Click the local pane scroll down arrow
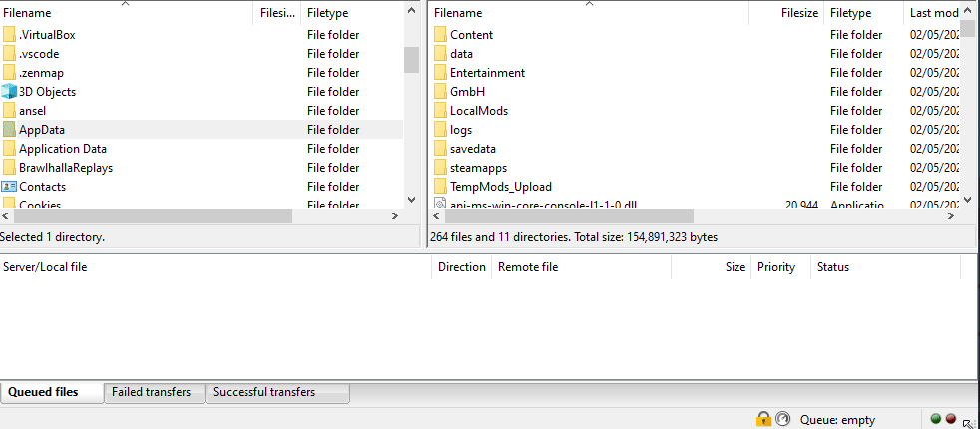The height and width of the screenshot is (429, 980). (x=411, y=200)
